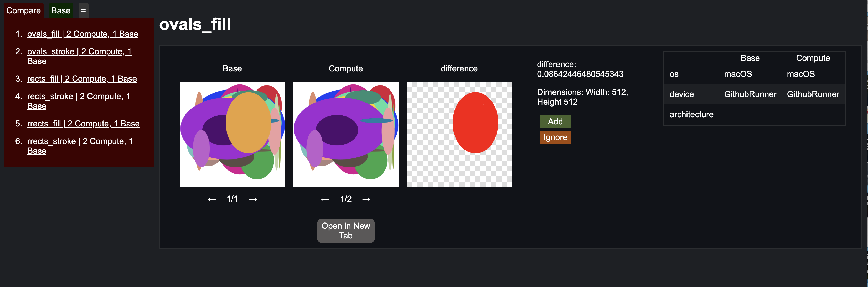
Task: Open ovals_fill comparison link
Action: (x=82, y=34)
